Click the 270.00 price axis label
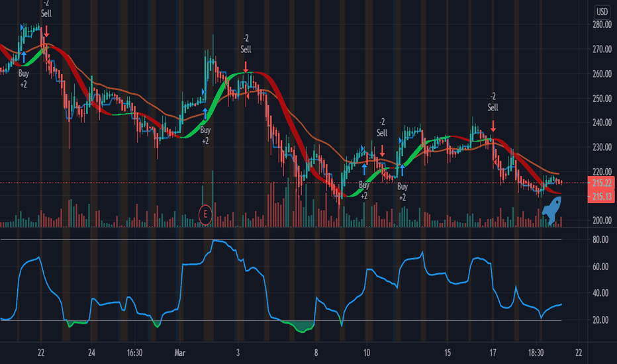 (x=602, y=50)
